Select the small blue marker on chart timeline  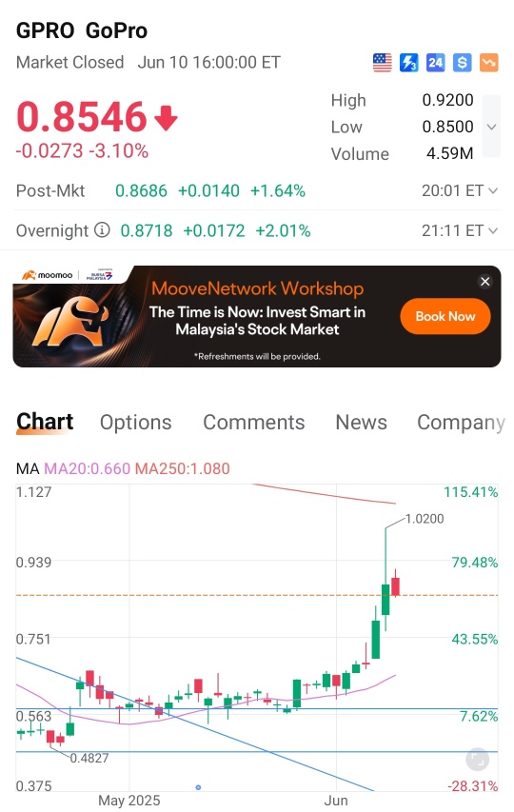(x=198, y=787)
